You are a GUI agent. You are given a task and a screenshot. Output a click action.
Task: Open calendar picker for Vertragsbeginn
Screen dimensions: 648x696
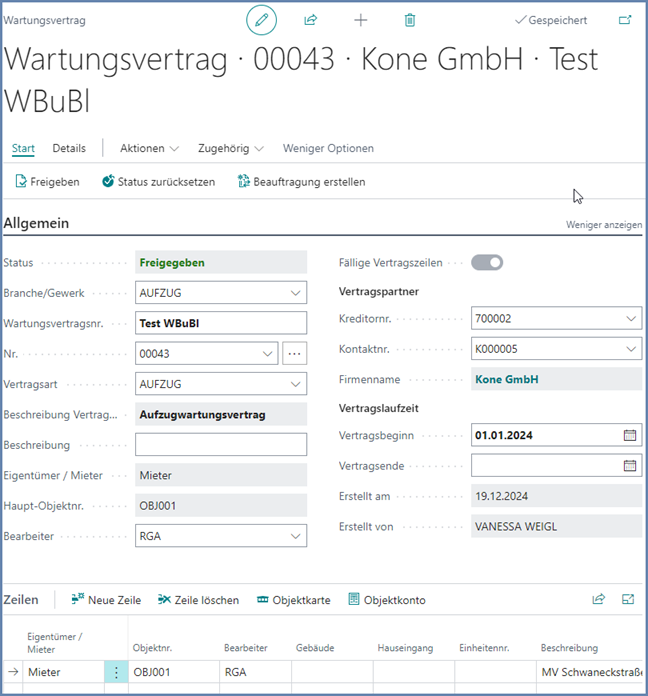coord(630,435)
